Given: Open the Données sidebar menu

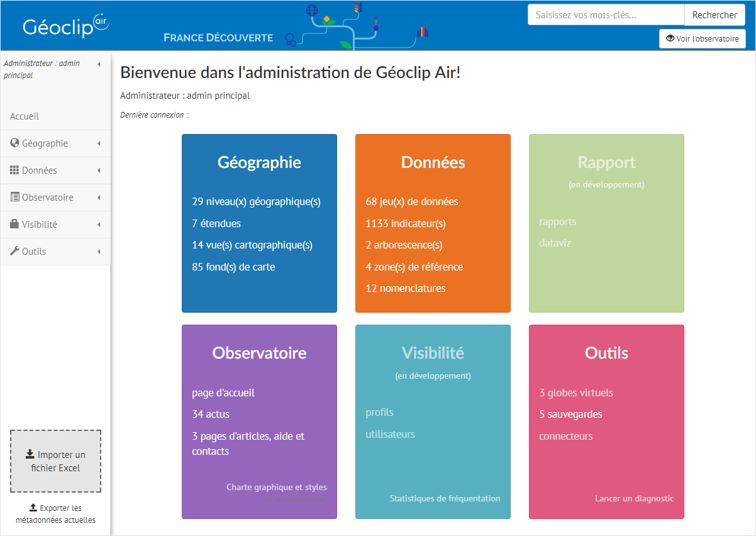Looking at the screenshot, I should [x=55, y=170].
